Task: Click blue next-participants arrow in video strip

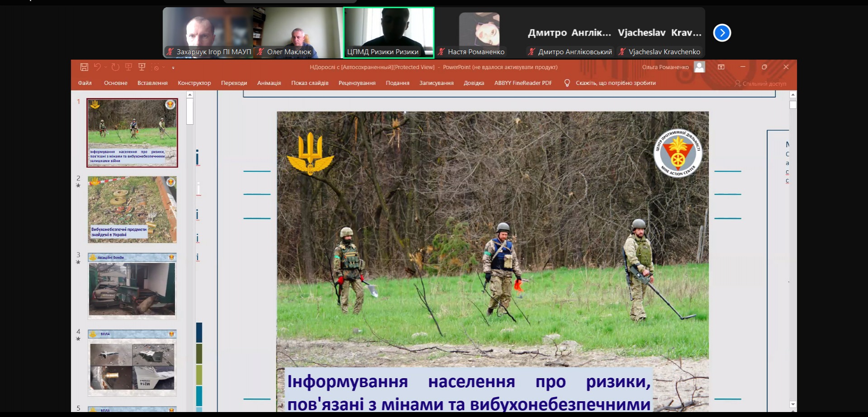Action: pyautogui.click(x=722, y=33)
